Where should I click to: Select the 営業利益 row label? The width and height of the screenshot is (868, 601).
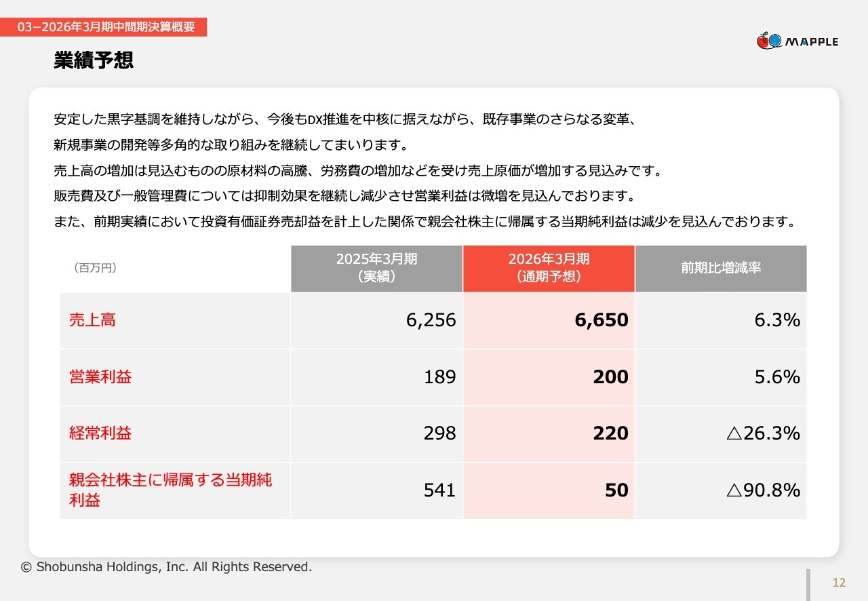100,377
